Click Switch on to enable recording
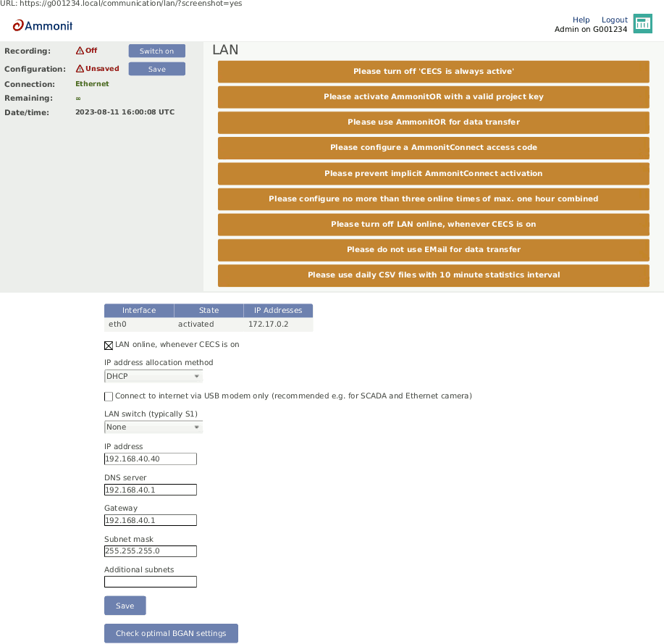Image resolution: width=664 pixels, height=644 pixels. [156, 51]
